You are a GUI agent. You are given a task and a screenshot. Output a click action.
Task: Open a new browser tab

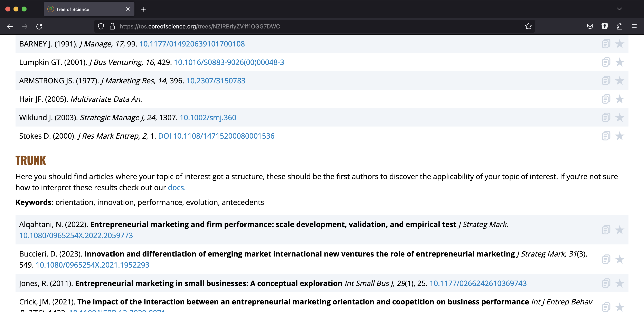(143, 9)
